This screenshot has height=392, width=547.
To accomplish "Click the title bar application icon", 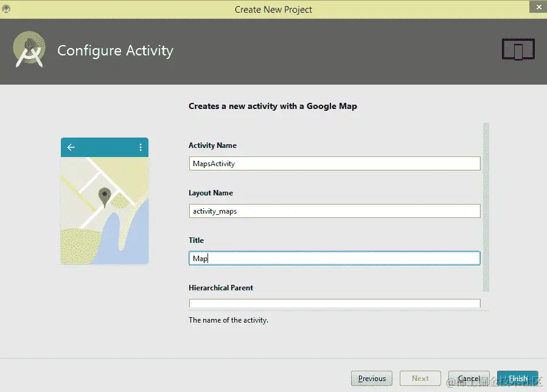I will point(6,9).
